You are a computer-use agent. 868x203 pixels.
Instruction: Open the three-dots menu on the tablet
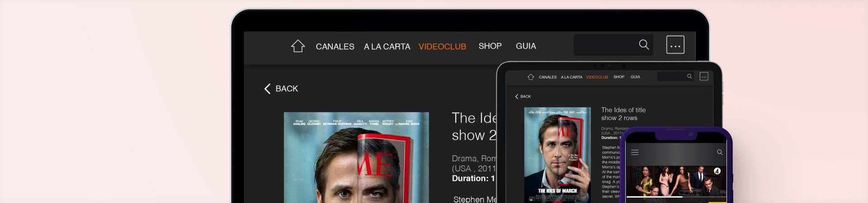coord(704,77)
